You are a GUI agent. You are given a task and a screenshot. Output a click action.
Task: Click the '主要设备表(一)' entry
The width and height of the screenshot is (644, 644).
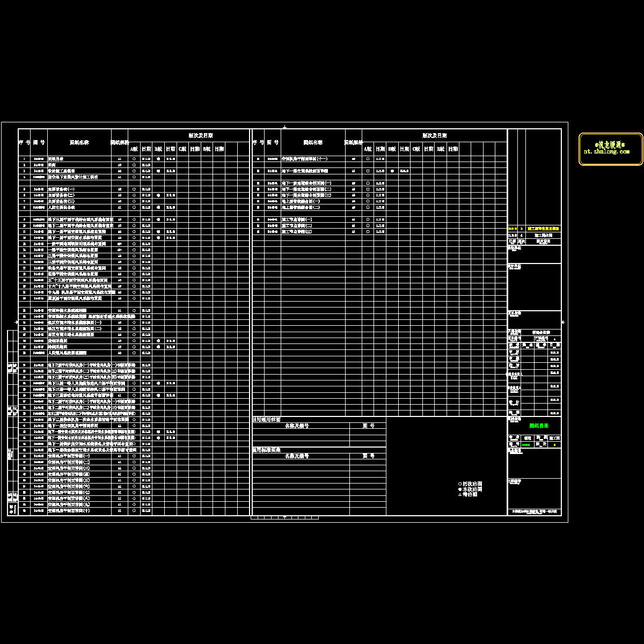62,189
